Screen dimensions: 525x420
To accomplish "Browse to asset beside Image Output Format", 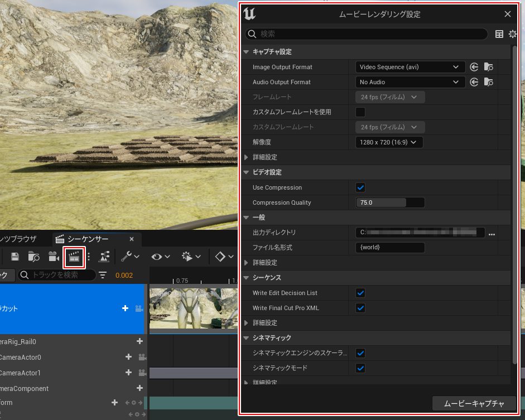I will 489,67.
